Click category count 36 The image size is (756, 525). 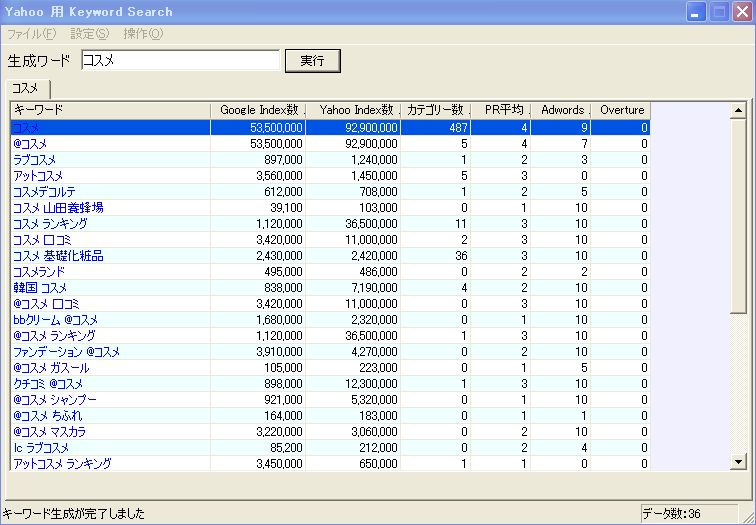(461, 256)
